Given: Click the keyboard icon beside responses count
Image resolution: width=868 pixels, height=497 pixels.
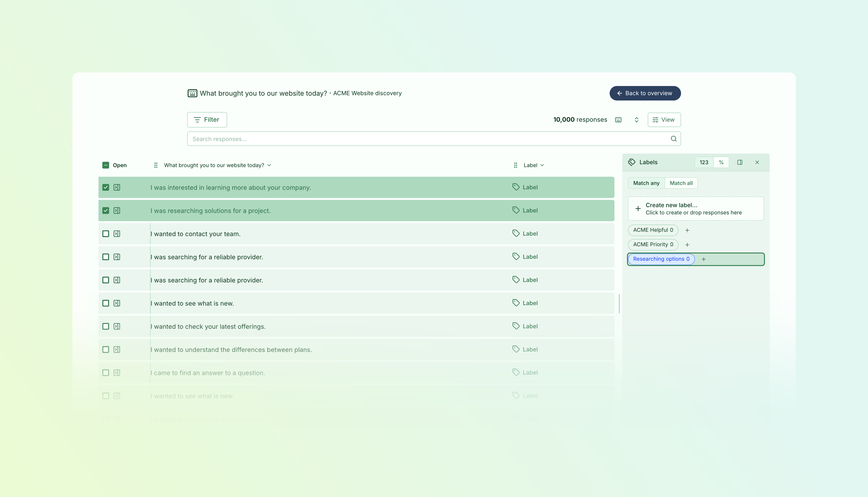Looking at the screenshot, I should (x=618, y=120).
